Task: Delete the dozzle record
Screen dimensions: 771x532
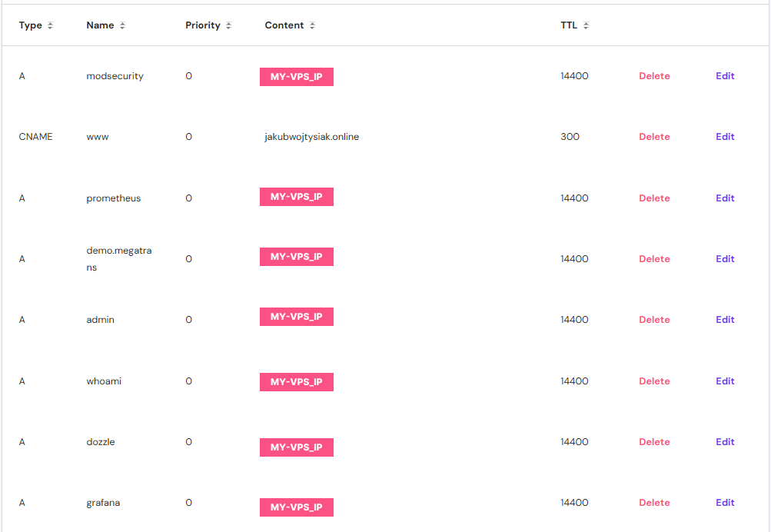Action: (654, 442)
